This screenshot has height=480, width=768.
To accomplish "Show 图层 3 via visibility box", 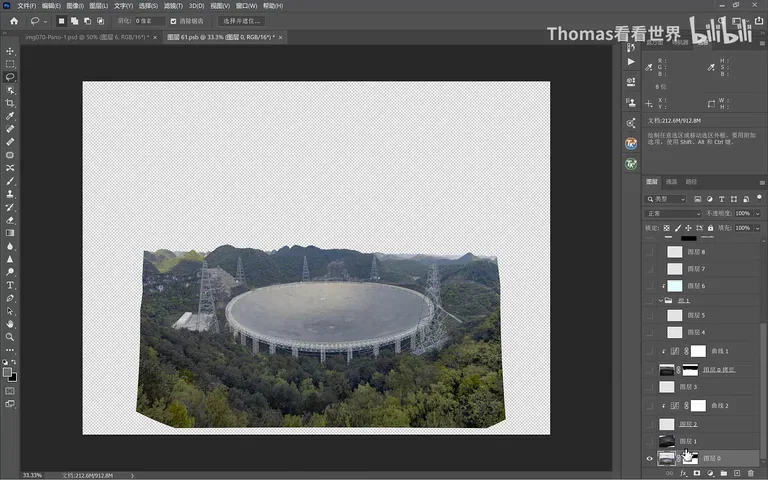I will pos(649,387).
